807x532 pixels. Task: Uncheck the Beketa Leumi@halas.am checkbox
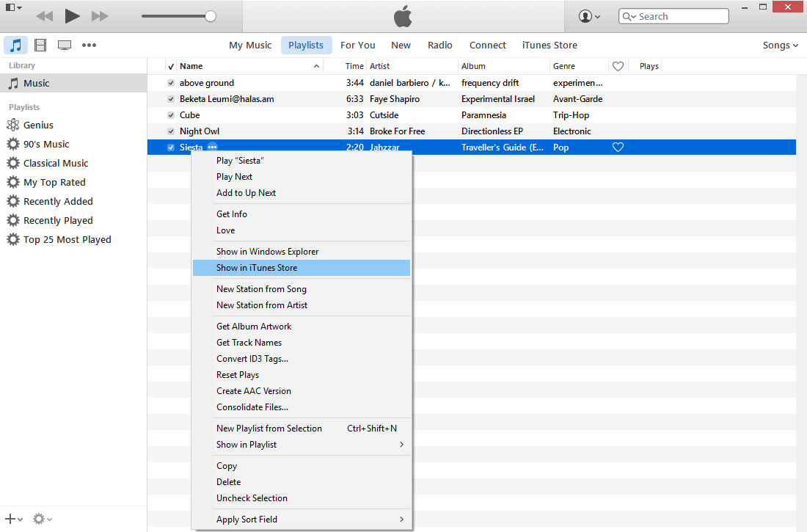click(x=171, y=99)
